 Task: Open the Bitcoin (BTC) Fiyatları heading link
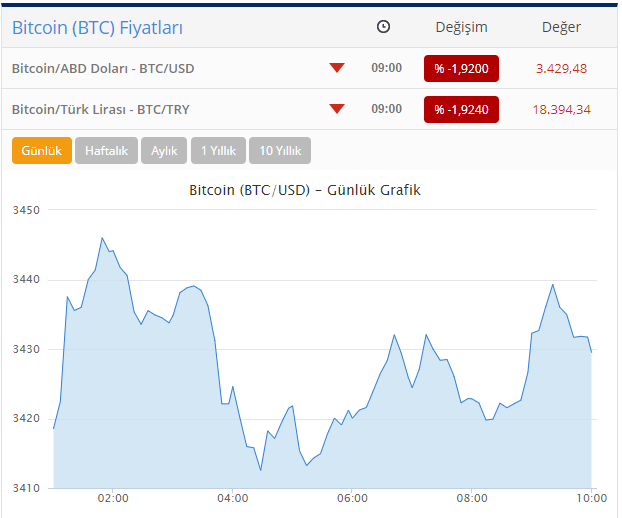97,28
